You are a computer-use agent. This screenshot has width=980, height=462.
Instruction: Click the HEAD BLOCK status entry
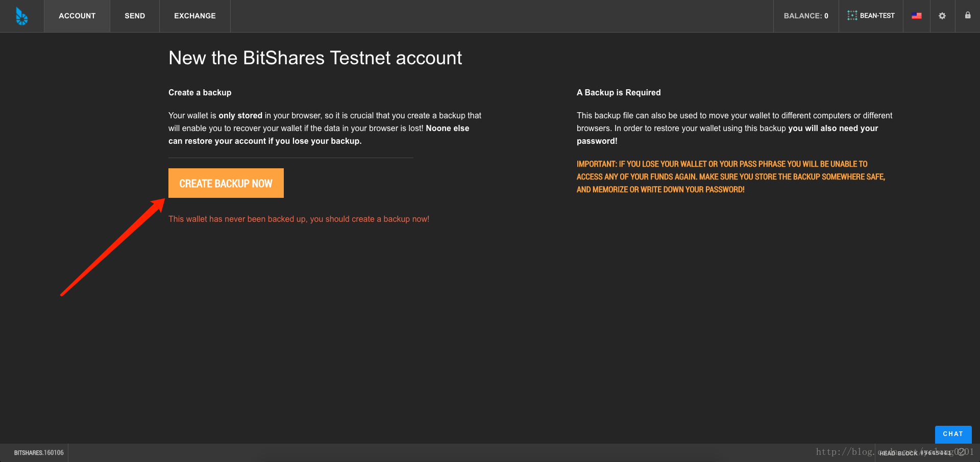pyautogui.click(x=915, y=453)
